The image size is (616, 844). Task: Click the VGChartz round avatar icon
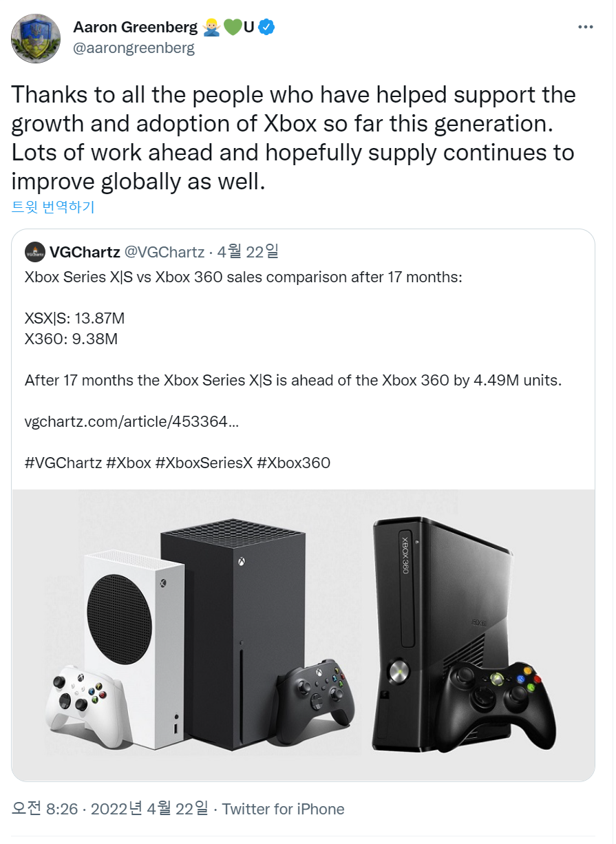pyautogui.click(x=35, y=253)
